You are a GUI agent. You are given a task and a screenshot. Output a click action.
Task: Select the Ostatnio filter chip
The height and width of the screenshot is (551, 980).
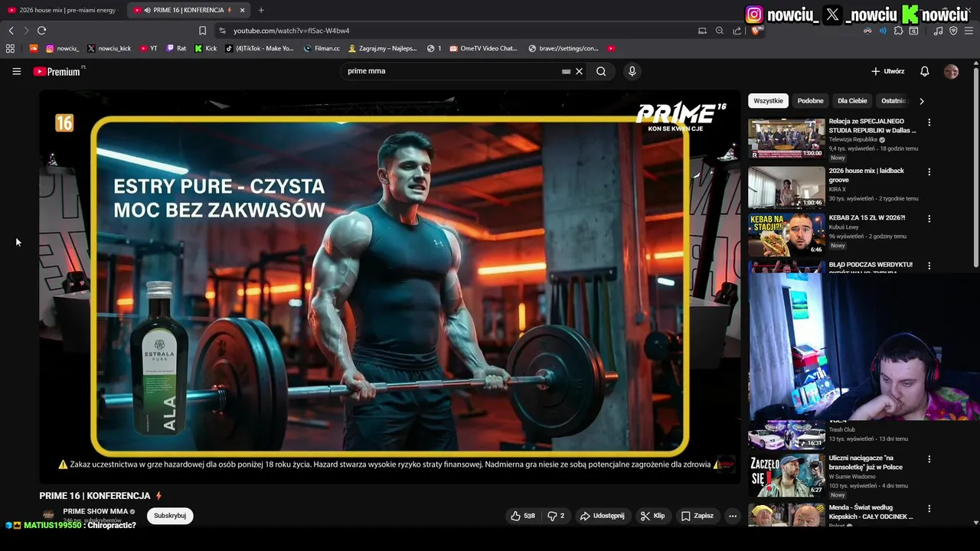coord(893,101)
